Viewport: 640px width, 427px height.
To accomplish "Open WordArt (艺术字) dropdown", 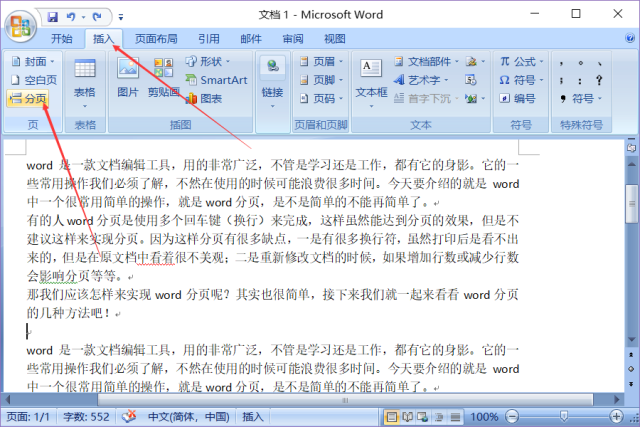I will (421, 80).
